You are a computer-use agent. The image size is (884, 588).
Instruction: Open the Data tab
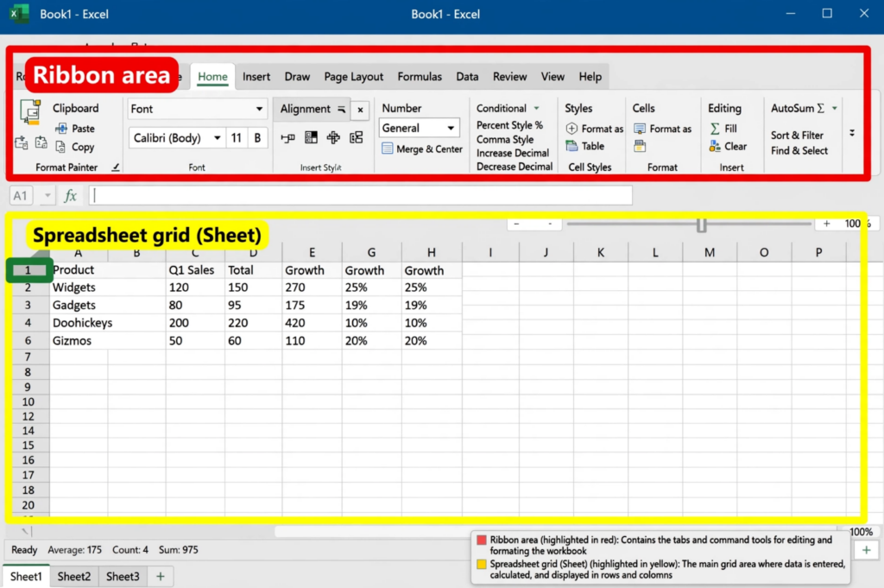click(x=467, y=77)
